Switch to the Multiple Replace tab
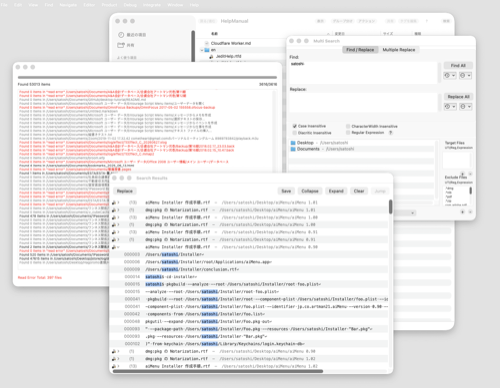Image resolution: width=500 pixels, height=388 pixels. [x=399, y=50]
